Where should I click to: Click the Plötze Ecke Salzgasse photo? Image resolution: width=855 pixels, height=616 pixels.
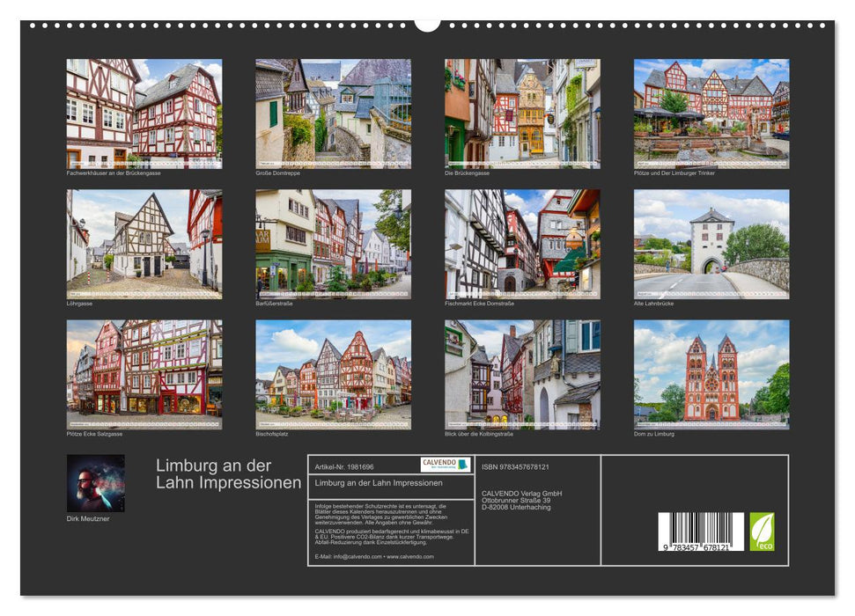coord(144,375)
